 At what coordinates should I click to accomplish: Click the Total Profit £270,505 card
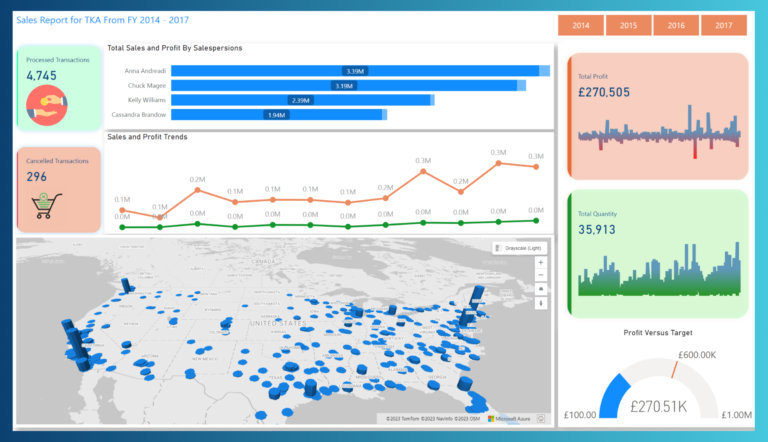[x=656, y=115]
